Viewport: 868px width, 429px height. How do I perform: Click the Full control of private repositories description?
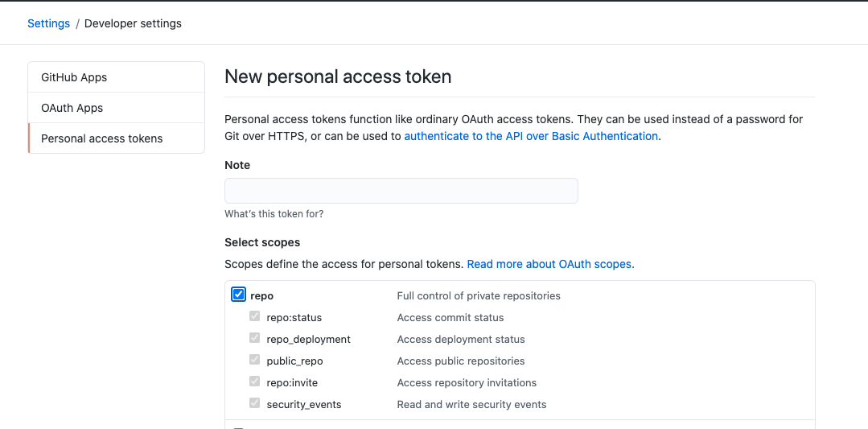(479, 295)
